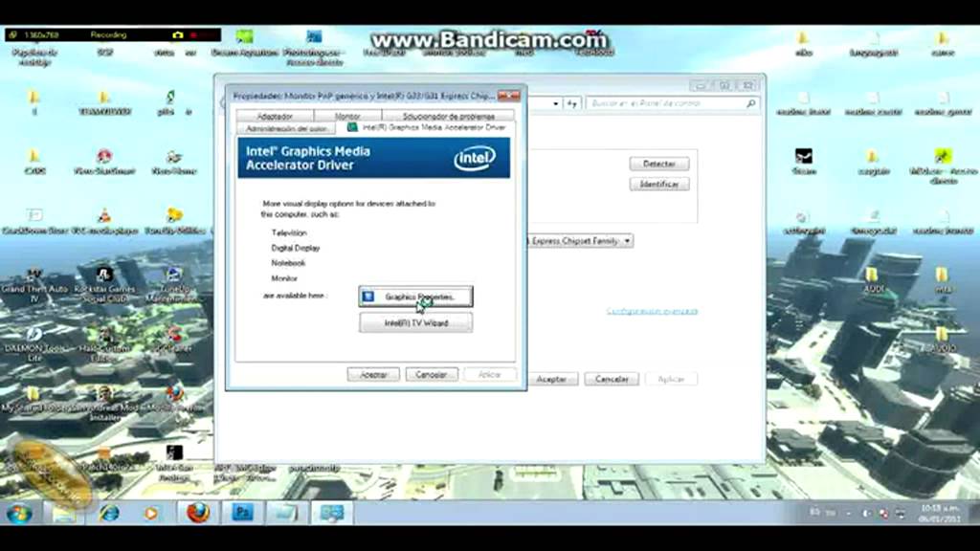Screen dimensions: 980x551
Task: Open the Mozilla Firefox desktop icon
Action: pyautogui.click(x=175, y=400)
